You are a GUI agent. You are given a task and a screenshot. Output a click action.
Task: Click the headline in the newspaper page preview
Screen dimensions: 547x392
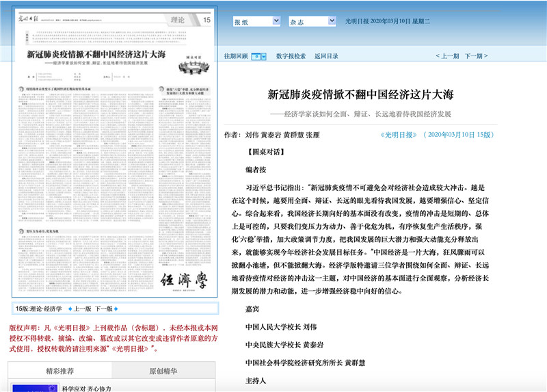pos(96,55)
